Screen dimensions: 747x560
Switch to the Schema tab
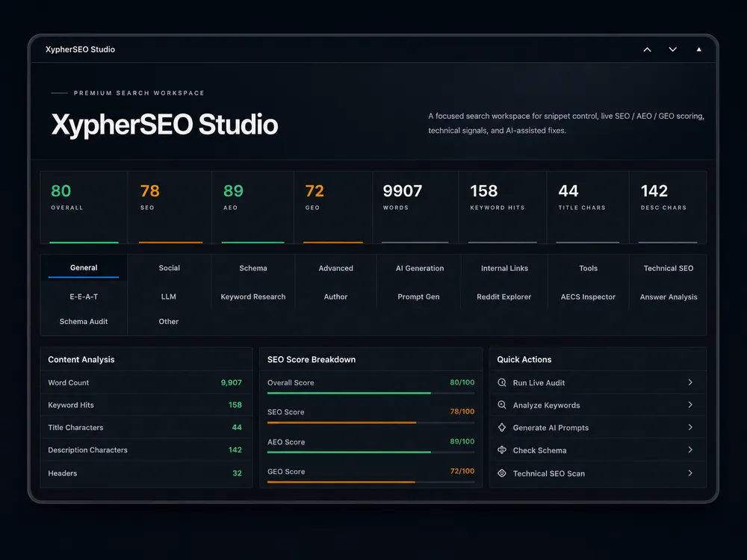click(253, 268)
